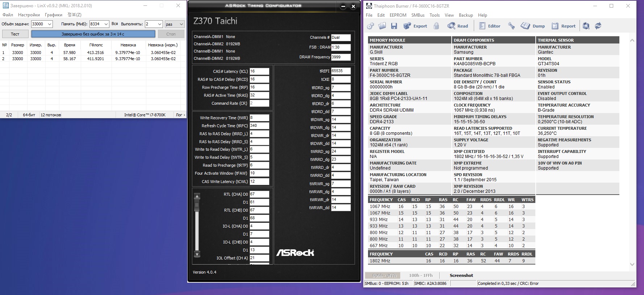644x295 pixels.
Task: Open the Настройки menu in LinX
Action: pos(29,15)
